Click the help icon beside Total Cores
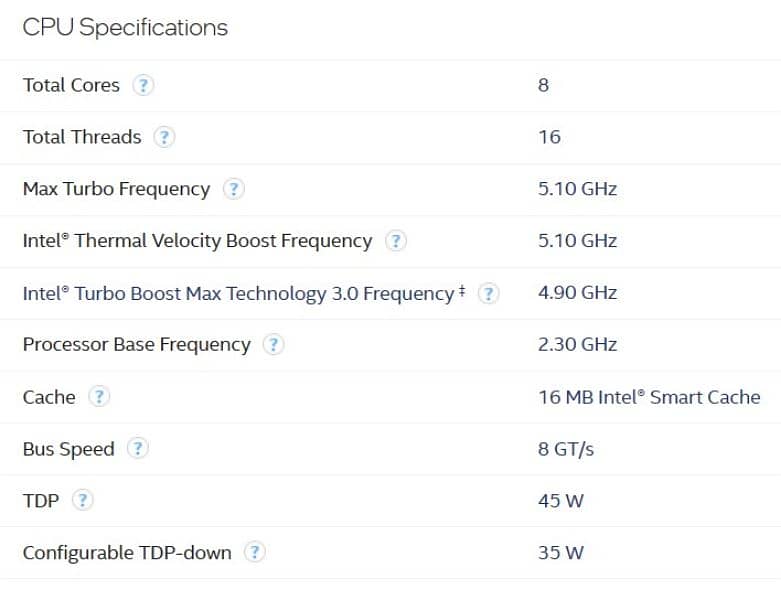This screenshot has height=600, width=781. (144, 85)
